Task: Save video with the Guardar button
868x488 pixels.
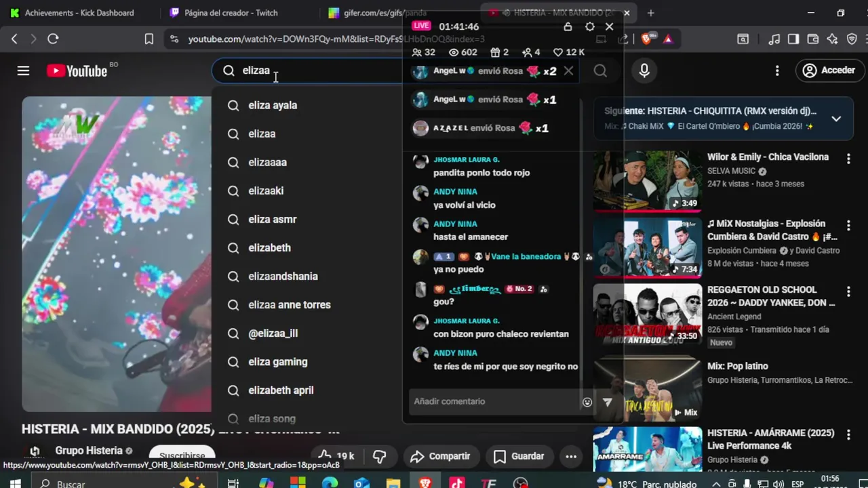Action: point(519,456)
